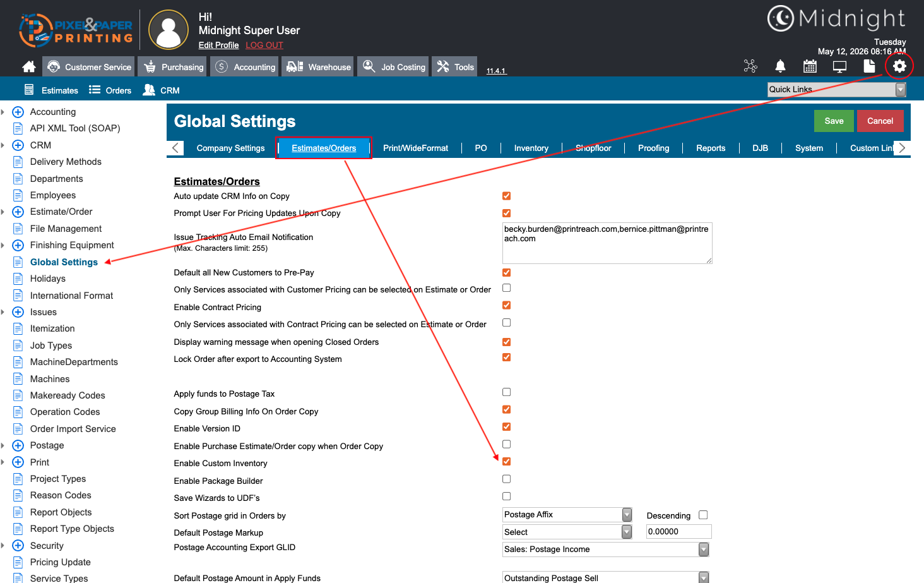Switch to Inventory tab
Viewport: 924px width, 583px height.
pyautogui.click(x=531, y=148)
